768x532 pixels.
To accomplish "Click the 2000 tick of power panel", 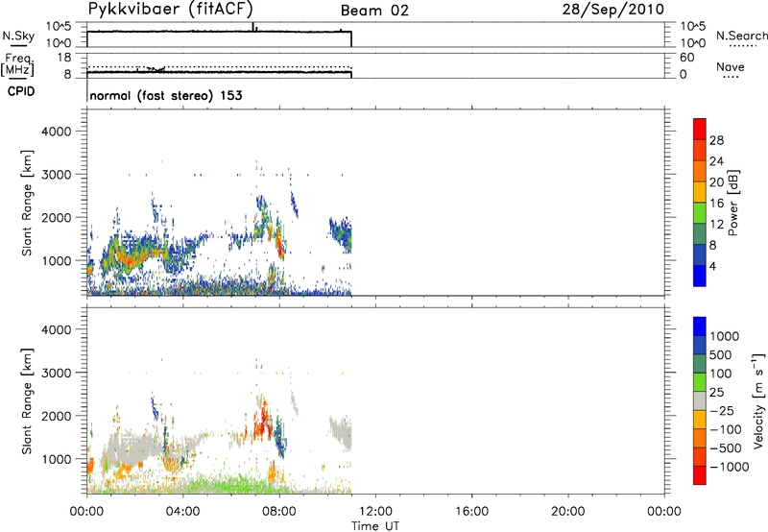I will 57,217.
